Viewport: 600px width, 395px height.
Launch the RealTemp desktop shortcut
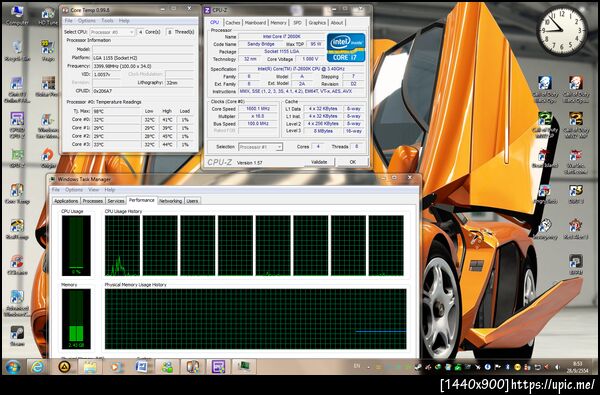(17, 229)
